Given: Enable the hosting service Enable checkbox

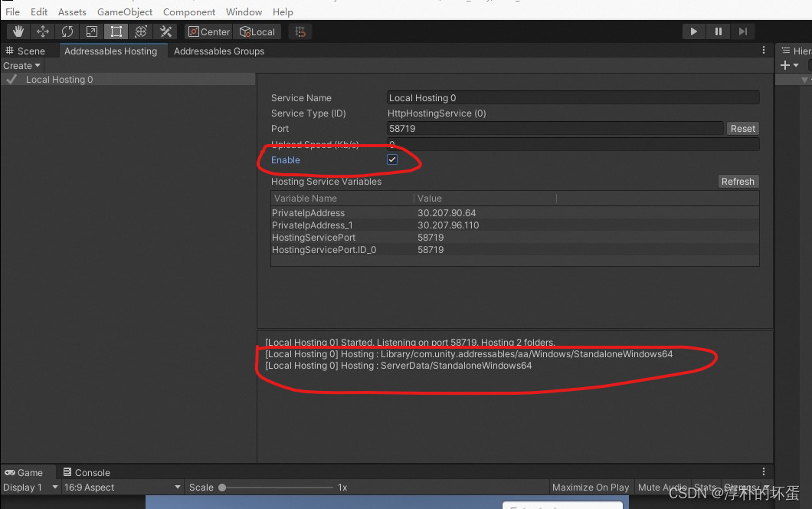Looking at the screenshot, I should point(391,159).
